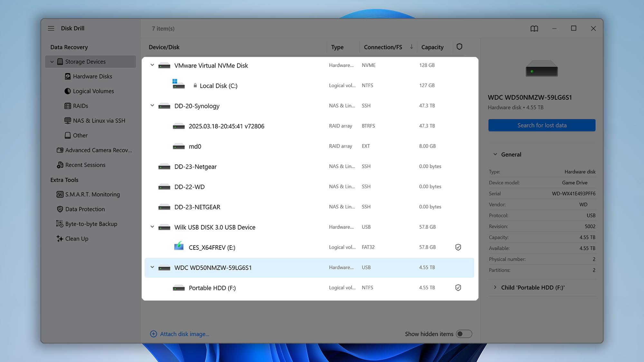Open the hamburger menu beside Disk Drill
Image resolution: width=644 pixels, height=362 pixels.
(51, 28)
